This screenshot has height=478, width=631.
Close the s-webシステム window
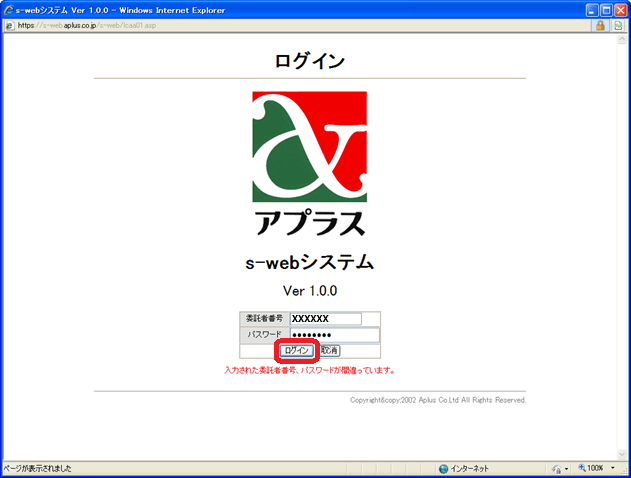[x=620, y=10]
